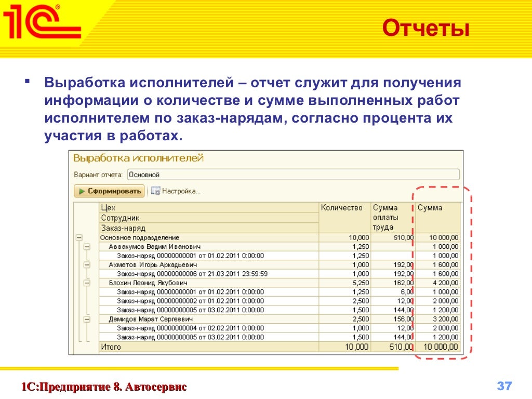Image resolution: width=532 pixels, height=399 pixels.
Task: Click the slide number 37
Action: pos(504,386)
